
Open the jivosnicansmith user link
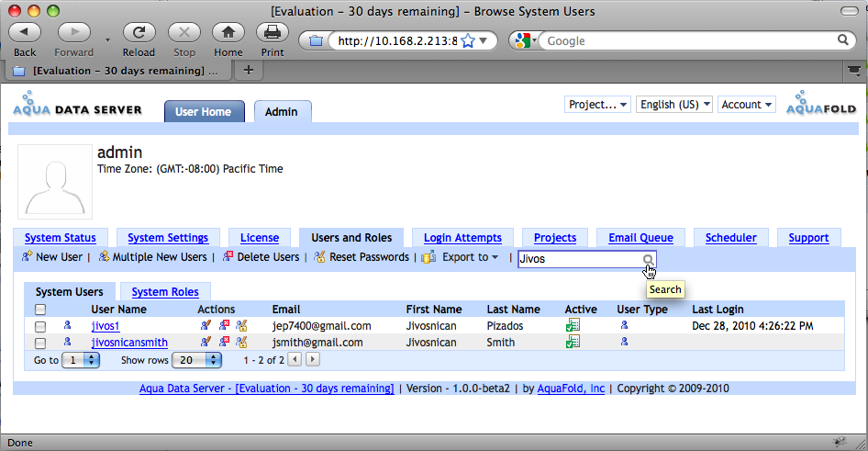pos(129,343)
